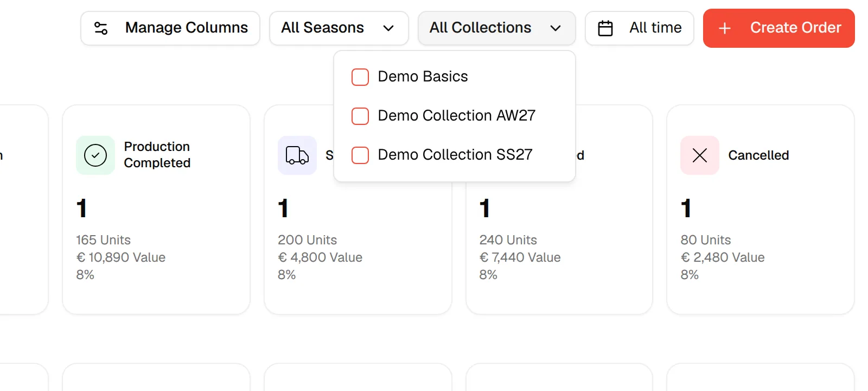Check the Demo Collection SS27 checkbox
Image resolution: width=868 pixels, height=391 pixels.
click(x=360, y=155)
